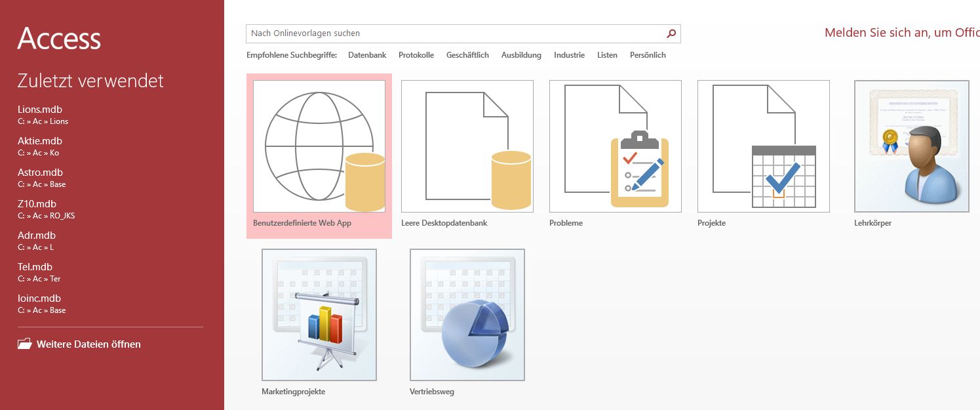Click the Probleme caption text
Screen dimensions: 980x410
[x=566, y=223]
